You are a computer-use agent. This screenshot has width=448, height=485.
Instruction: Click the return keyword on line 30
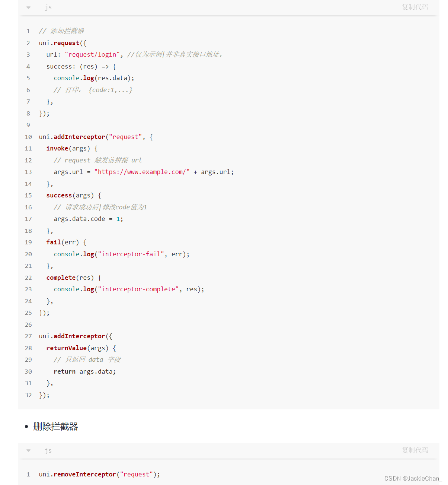tap(64, 372)
